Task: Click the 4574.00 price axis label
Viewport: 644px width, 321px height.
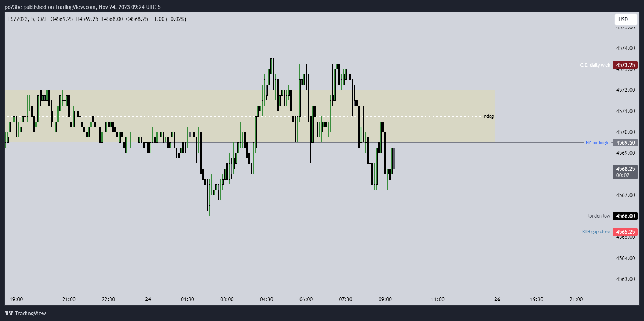Action: pos(625,48)
